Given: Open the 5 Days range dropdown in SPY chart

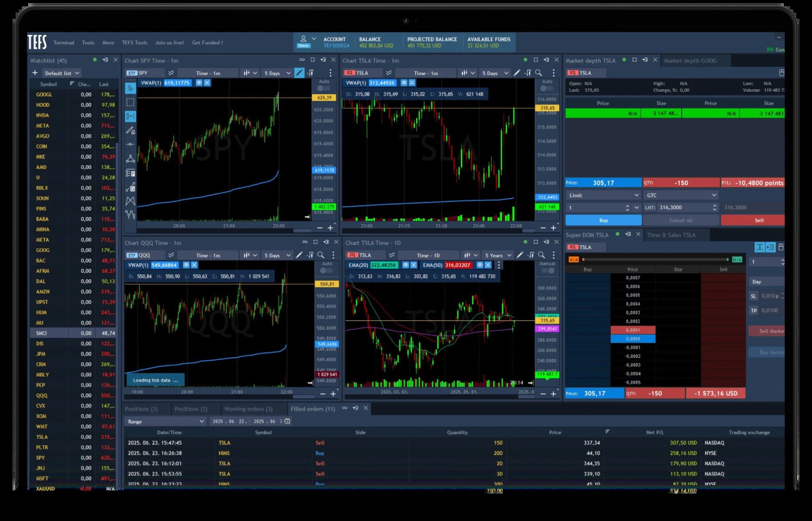Looking at the screenshot, I should point(277,73).
